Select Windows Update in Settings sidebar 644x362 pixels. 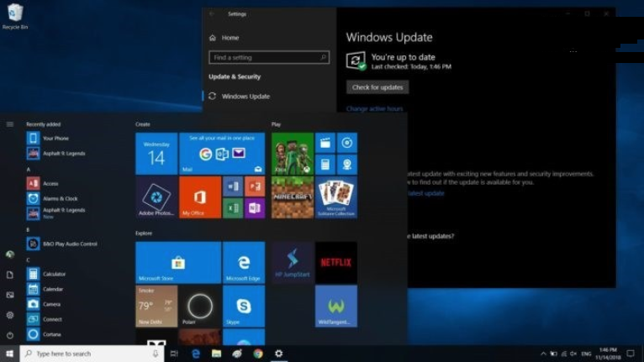click(245, 97)
